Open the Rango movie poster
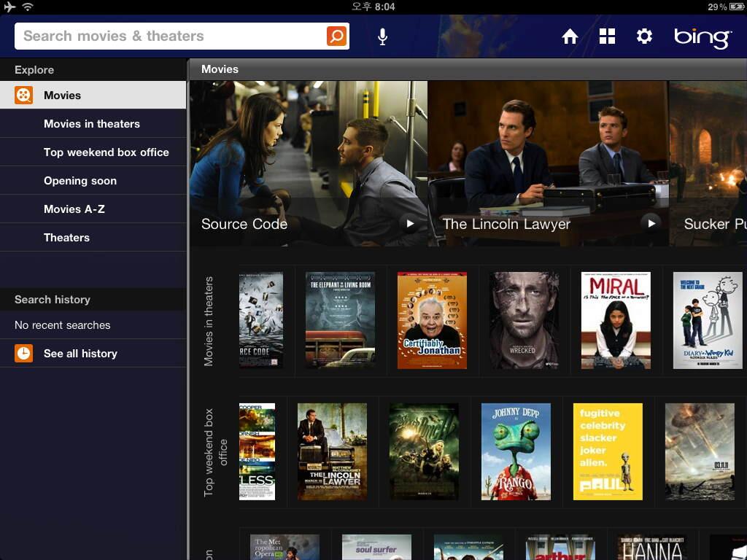The height and width of the screenshot is (560, 747). (516, 451)
